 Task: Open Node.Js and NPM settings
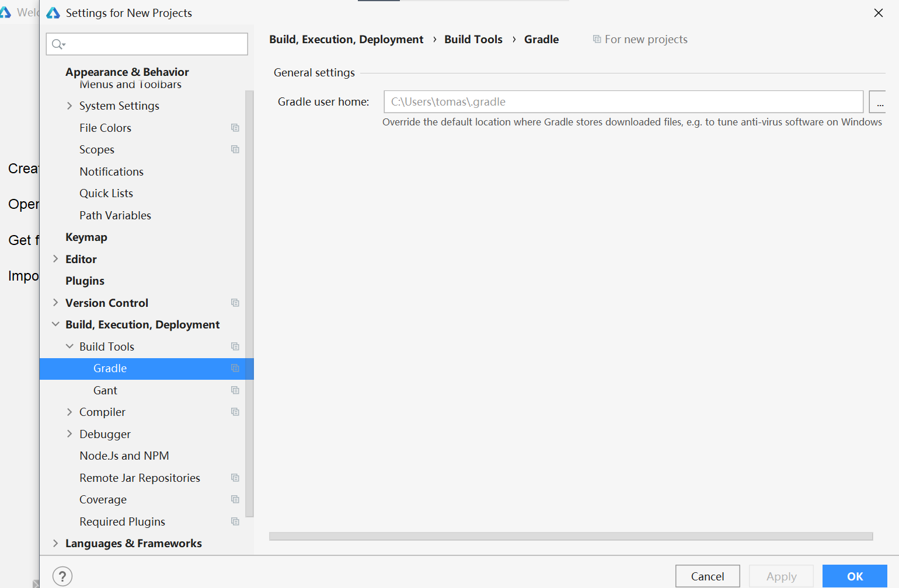(124, 456)
